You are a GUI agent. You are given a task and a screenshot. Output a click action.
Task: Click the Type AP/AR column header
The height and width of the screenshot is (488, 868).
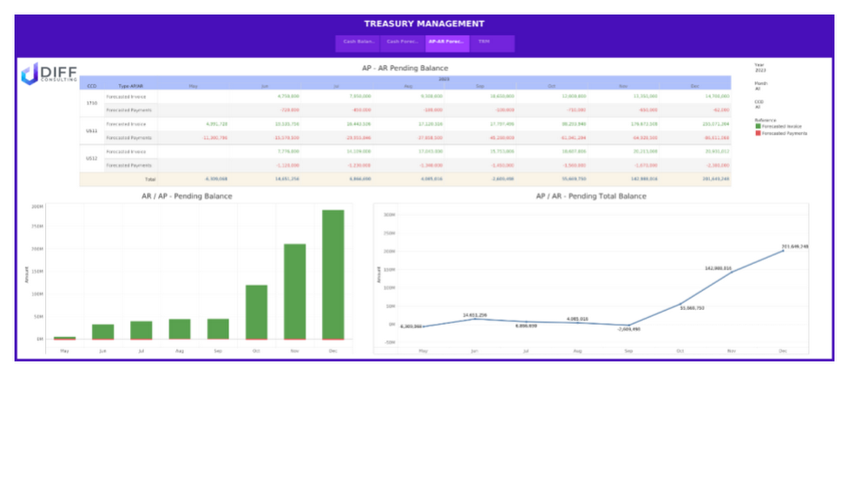[131, 86]
